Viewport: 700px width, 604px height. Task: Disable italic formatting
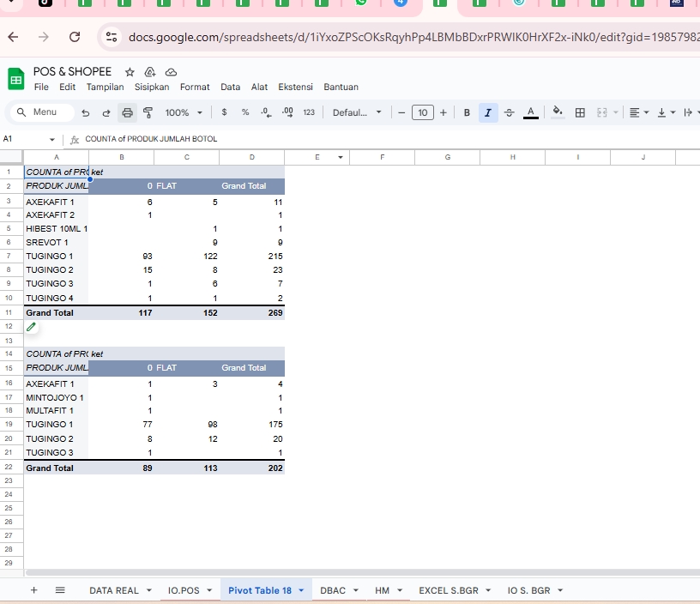(487, 112)
